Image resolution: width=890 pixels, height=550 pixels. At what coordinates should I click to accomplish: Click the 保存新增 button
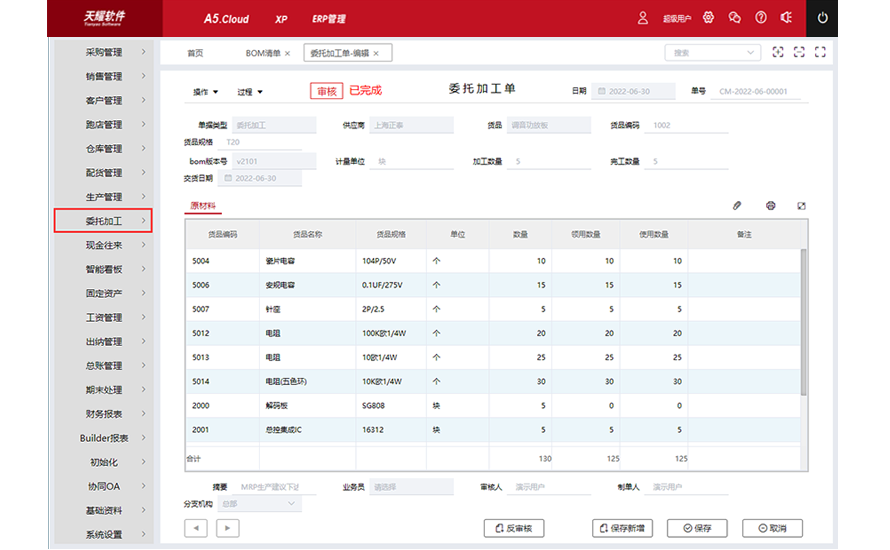click(x=622, y=528)
